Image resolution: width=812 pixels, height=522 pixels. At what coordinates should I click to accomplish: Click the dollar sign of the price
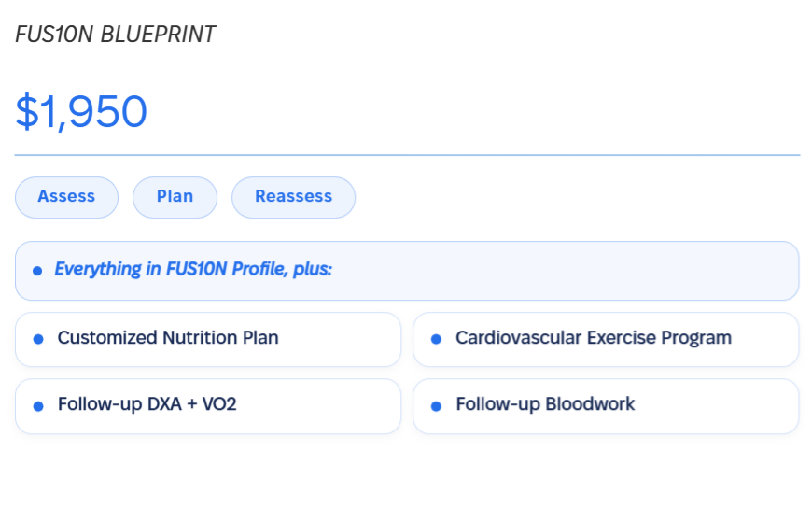(x=27, y=111)
